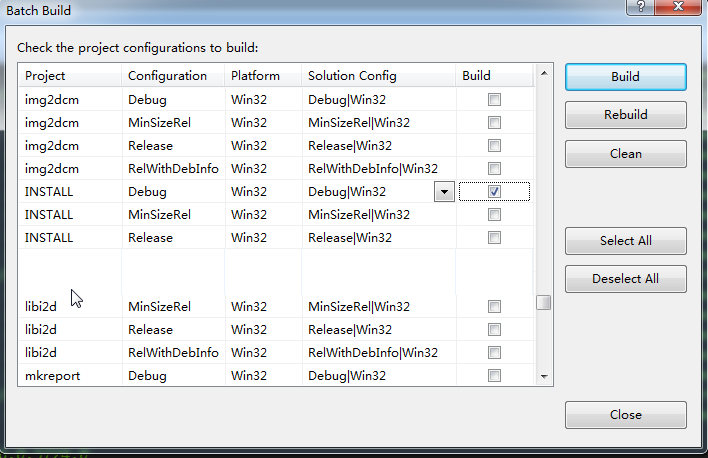
Task: Check build box for INSTALL Release
Action: (x=494, y=238)
